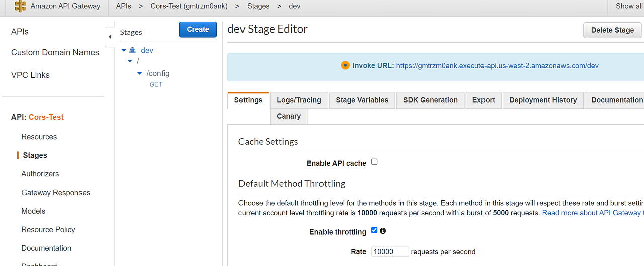Click the Show all button in header
The image size is (644, 266).
click(x=629, y=6)
